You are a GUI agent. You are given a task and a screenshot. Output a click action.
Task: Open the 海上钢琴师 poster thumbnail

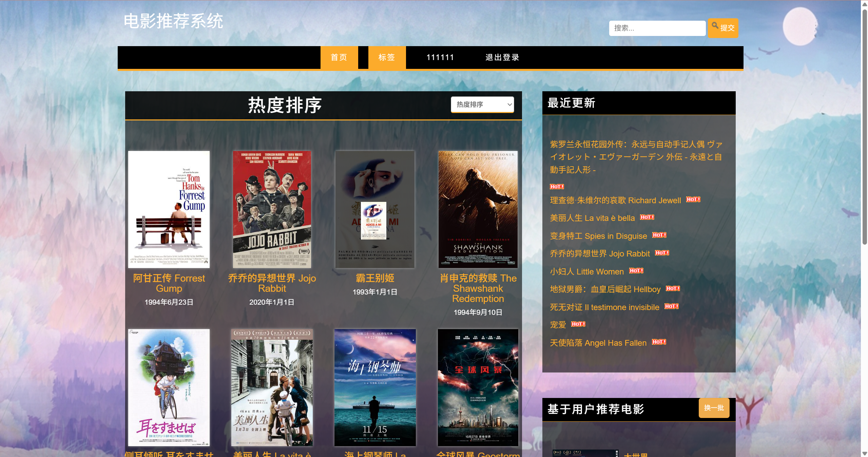coord(375,387)
